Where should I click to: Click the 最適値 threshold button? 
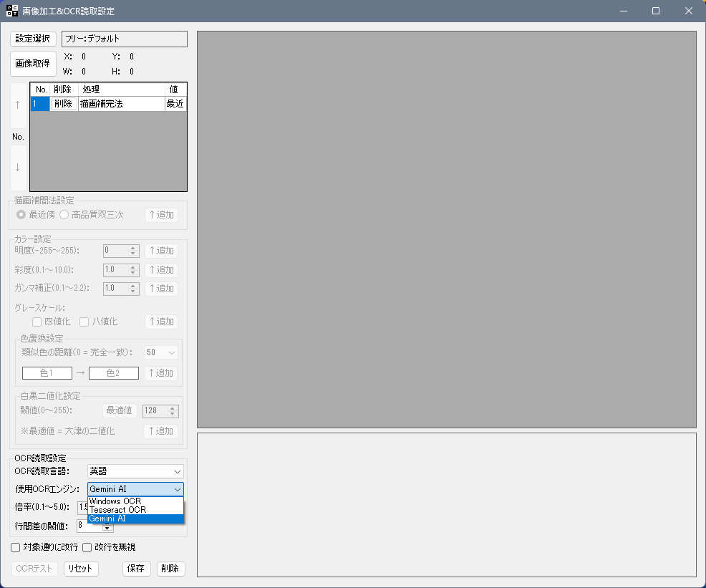pyautogui.click(x=120, y=410)
